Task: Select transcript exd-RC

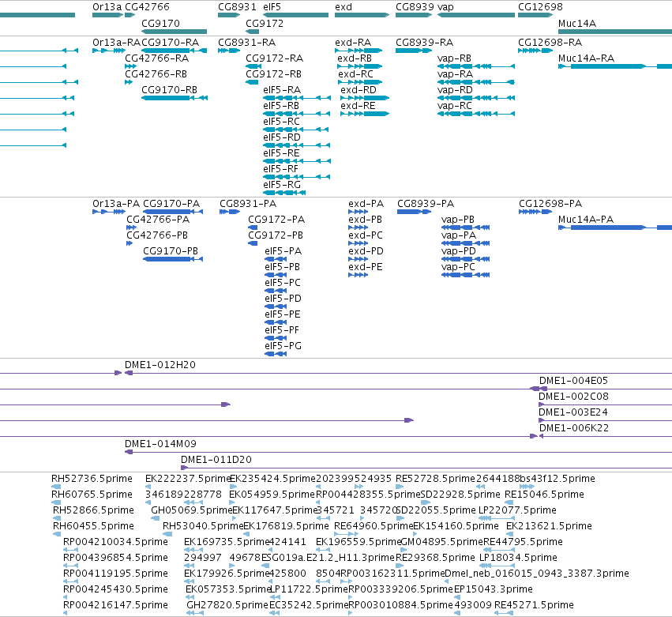Action: (360, 82)
